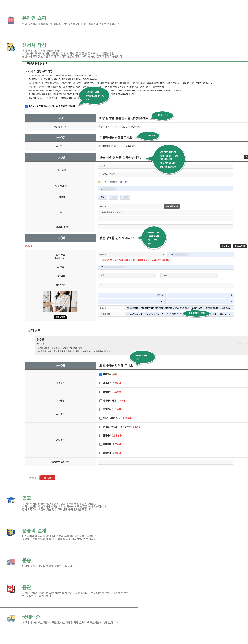Expand the 의류 customs category dropdown
Screen dimensions: 248x644
(x=127, y=276)
